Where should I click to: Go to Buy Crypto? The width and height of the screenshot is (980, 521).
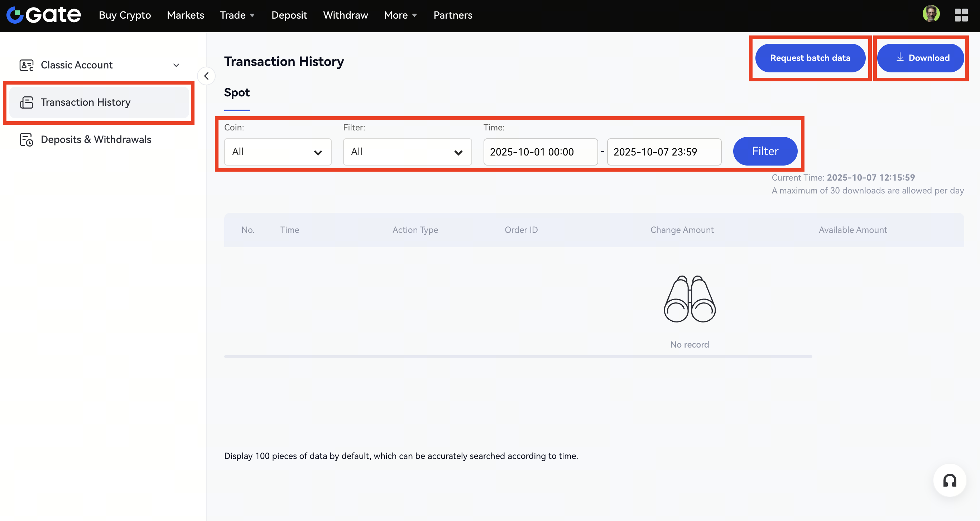click(x=125, y=15)
